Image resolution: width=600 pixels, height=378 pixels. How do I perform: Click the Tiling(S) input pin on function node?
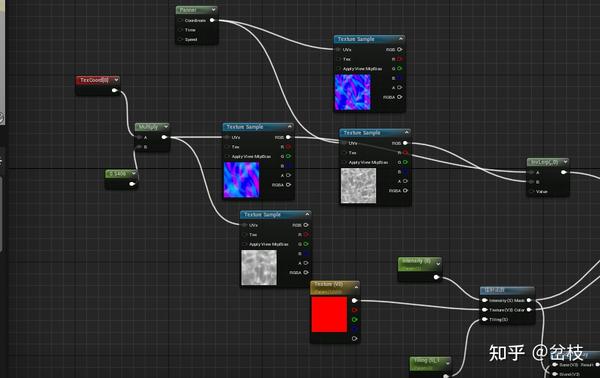pos(485,319)
